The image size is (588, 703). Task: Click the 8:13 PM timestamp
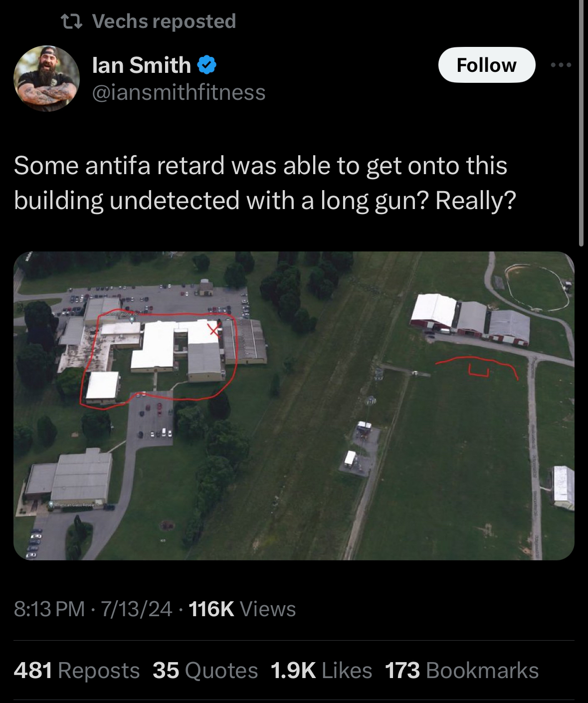click(x=49, y=609)
